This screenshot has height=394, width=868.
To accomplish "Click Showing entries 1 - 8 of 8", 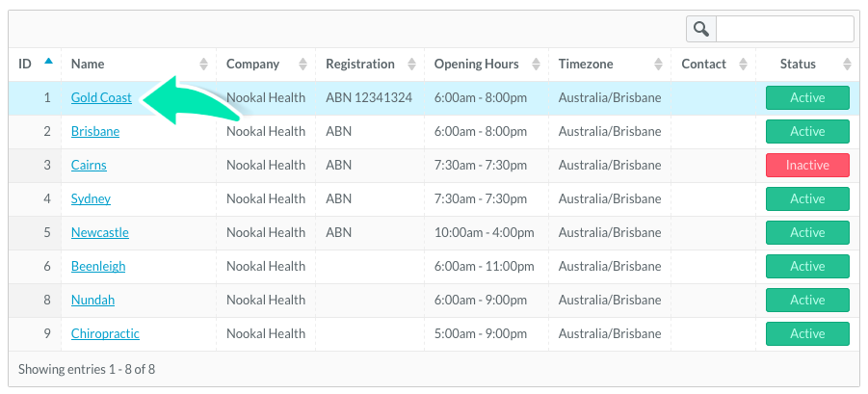I will [x=87, y=370].
